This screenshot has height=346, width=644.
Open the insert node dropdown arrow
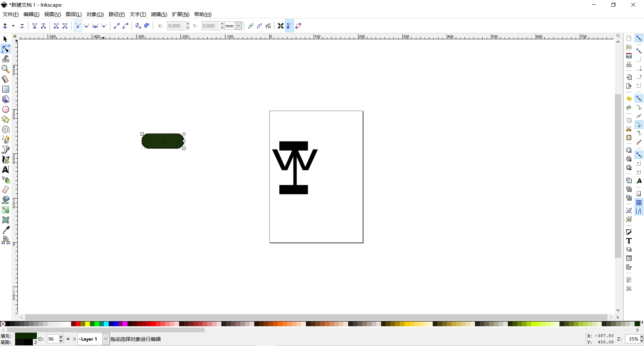click(x=13, y=26)
